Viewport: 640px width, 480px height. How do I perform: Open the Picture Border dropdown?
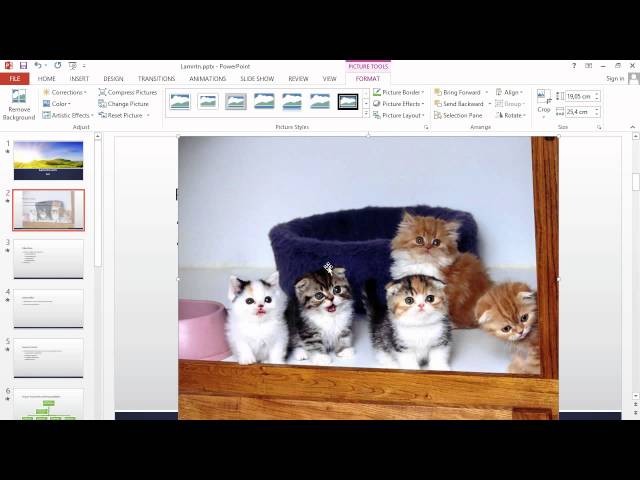point(400,92)
